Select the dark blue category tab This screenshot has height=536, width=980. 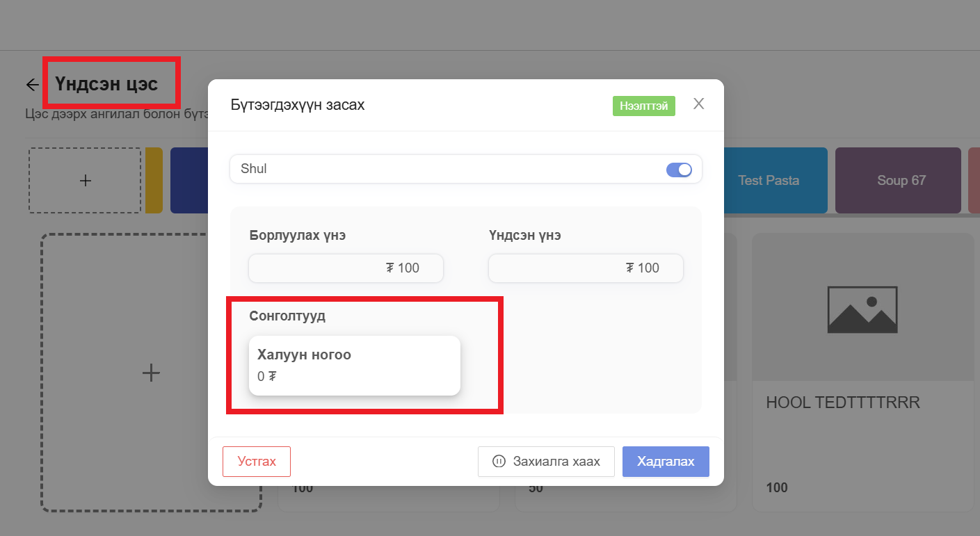188,181
